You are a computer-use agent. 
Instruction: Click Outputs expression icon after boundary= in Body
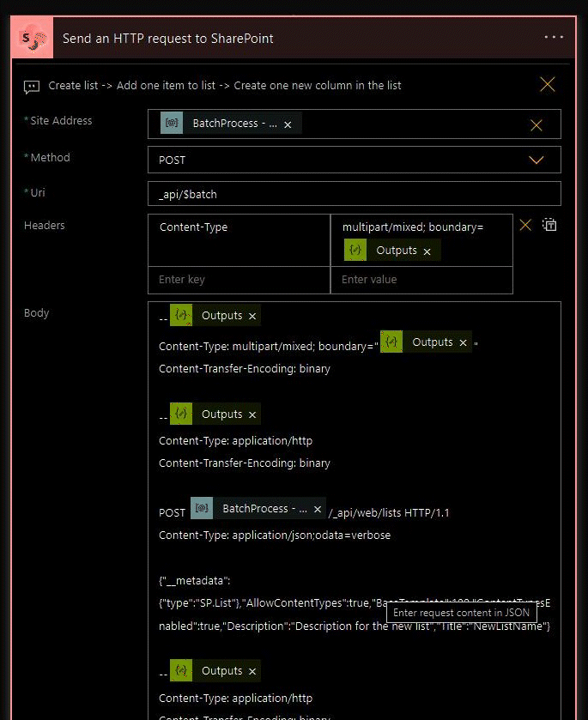pyautogui.click(x=391, y=342)
